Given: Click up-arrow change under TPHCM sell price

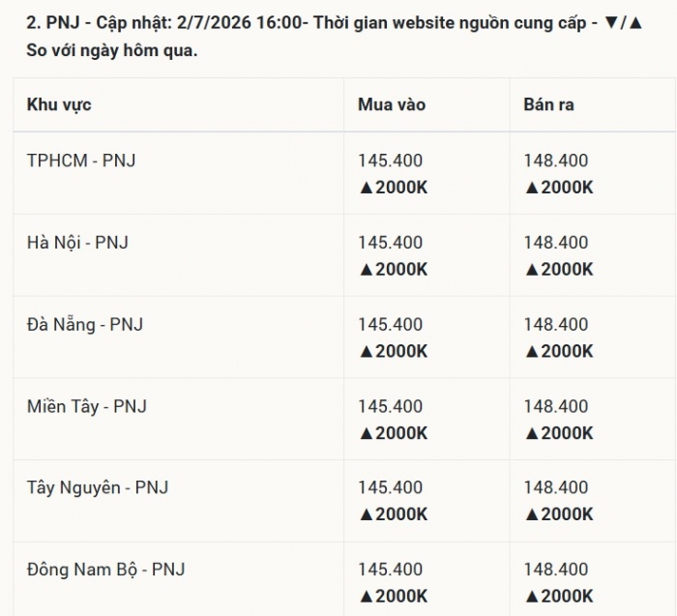Looking at the screenshot, I should coord(559,188).
